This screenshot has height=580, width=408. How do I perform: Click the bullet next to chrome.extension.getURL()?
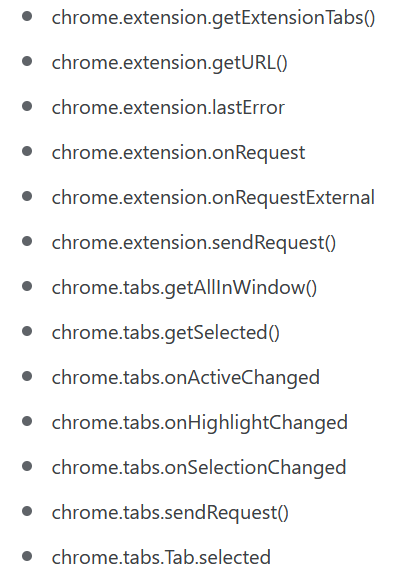(x=27, y=61)
